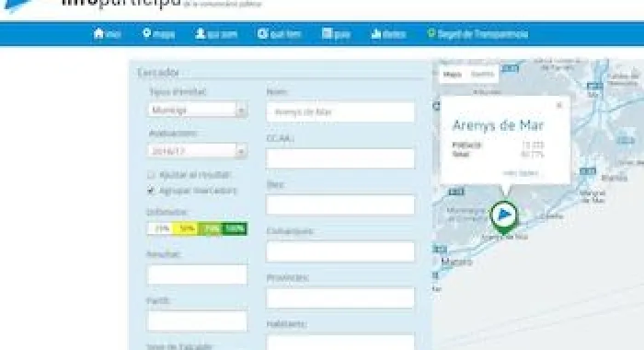Uncheck the 'Agrupar marcadors' checkbox

tap(151, 191)
